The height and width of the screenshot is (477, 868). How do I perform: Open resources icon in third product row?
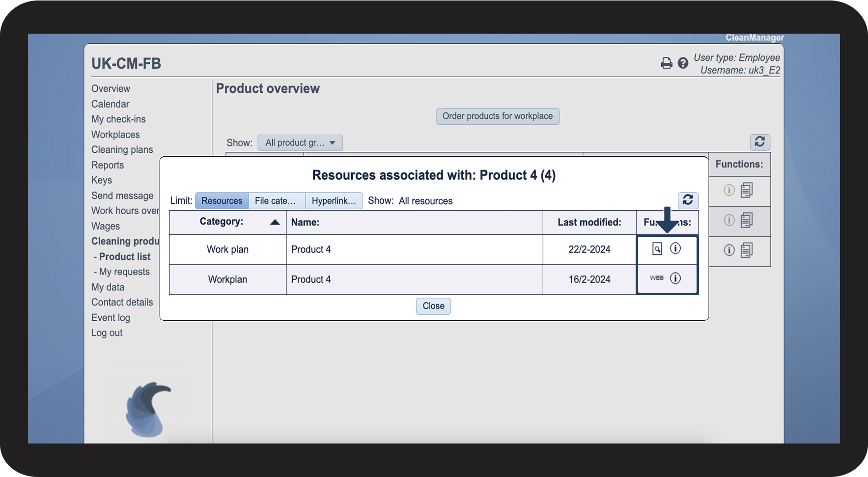tap(746, 251)
